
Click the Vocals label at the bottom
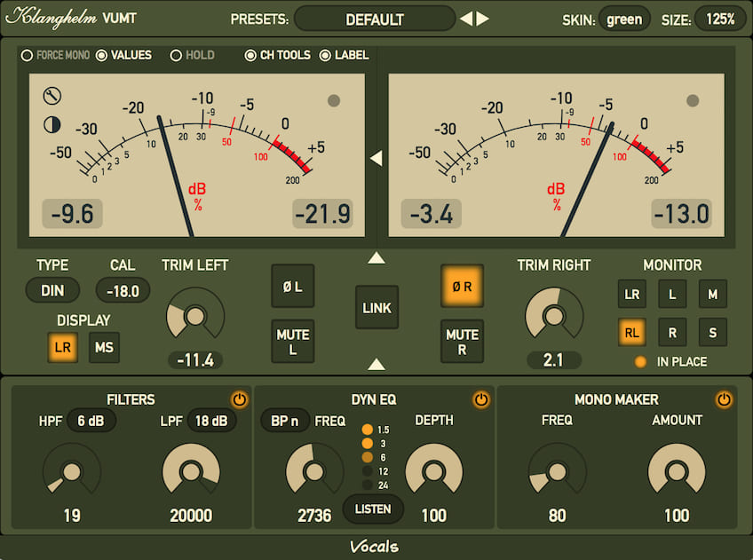pos(374,546)
